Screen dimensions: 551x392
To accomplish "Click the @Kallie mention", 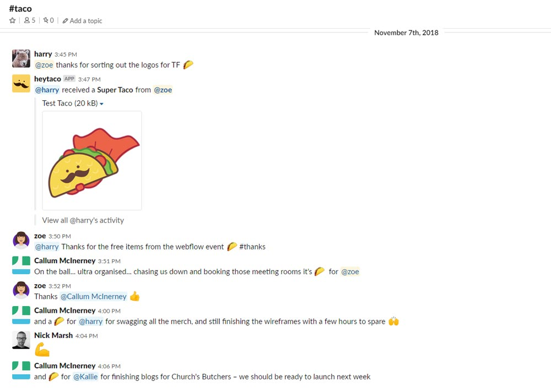I will tap(85, 377).
